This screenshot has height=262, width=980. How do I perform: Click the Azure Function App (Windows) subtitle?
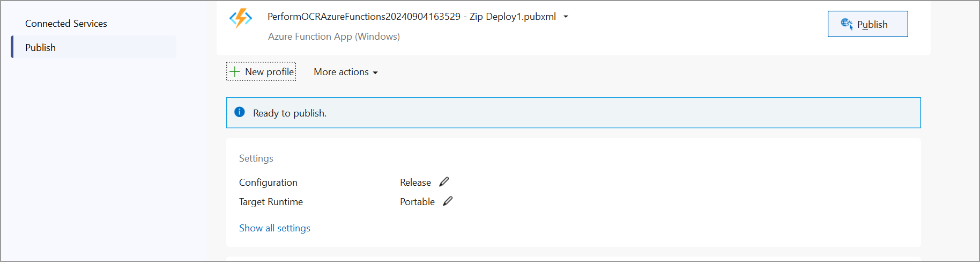pyautogui.click(x=333, y=37)
